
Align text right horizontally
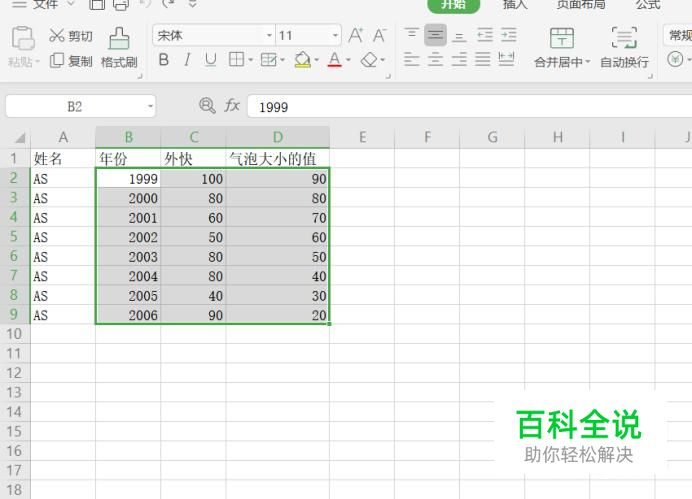point(459,59)
